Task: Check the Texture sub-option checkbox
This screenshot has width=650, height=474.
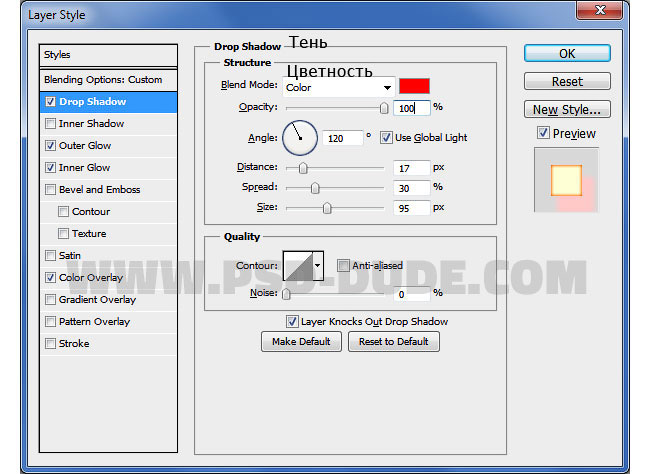Action: (63, 233)
